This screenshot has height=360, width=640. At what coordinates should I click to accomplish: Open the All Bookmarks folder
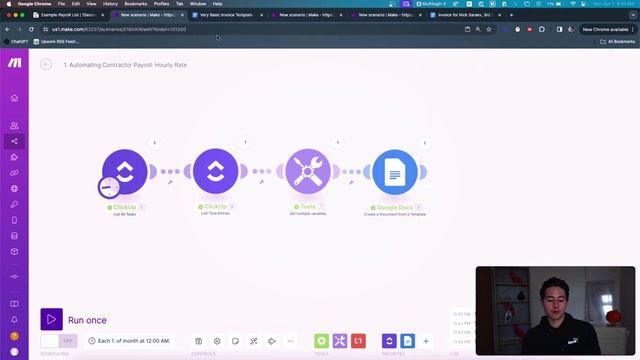(x=618, y=42)
